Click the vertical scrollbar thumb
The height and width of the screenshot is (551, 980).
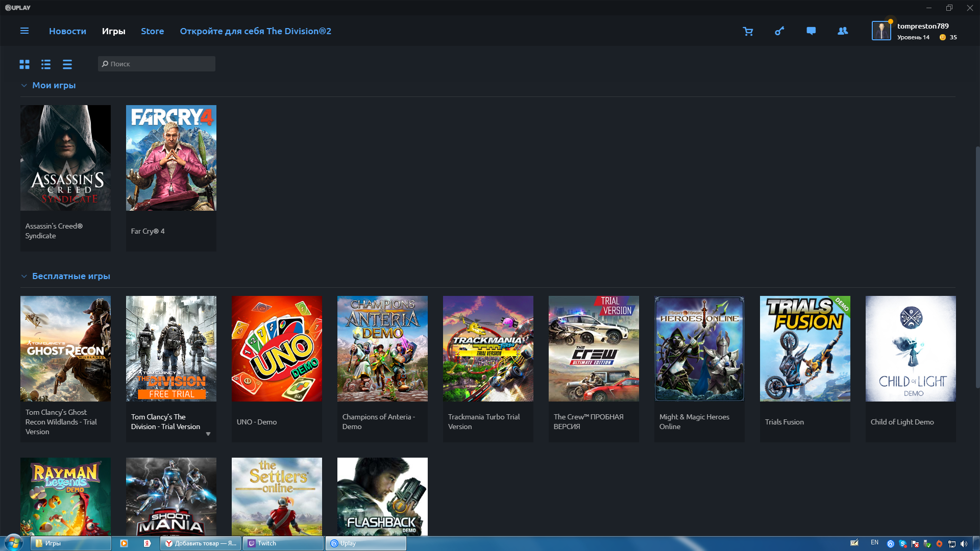click(x=977, y=268)
